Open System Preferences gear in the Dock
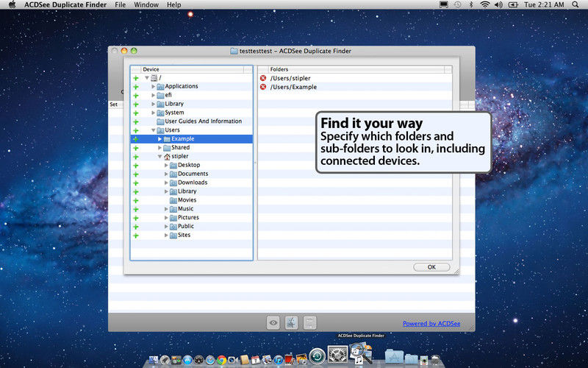Image resolution: width=588 pixels, height=368 pixels. [338, 355]
